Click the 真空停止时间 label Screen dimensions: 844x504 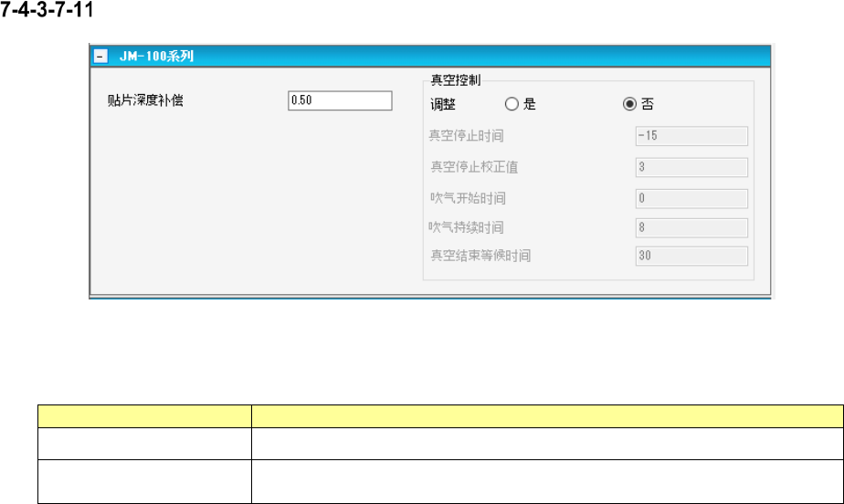(467, 135)
